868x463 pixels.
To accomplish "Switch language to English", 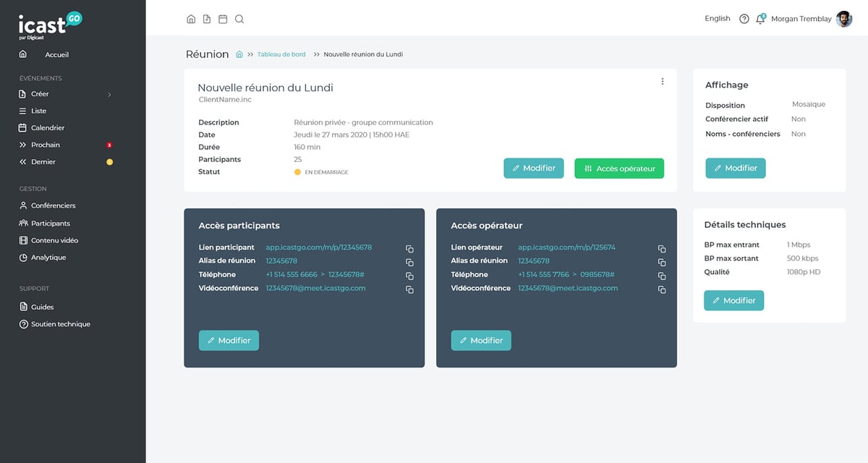I will click(x=718, y=19).
